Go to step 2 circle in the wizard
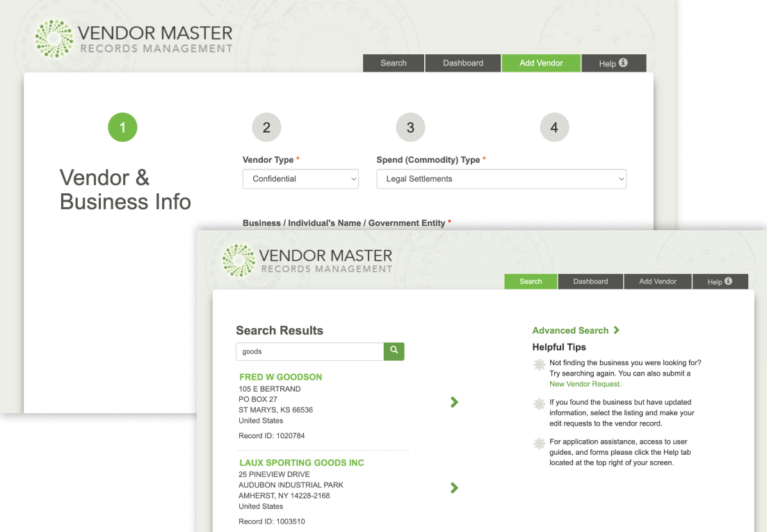 pyautogui.click(x=266, y=127)
